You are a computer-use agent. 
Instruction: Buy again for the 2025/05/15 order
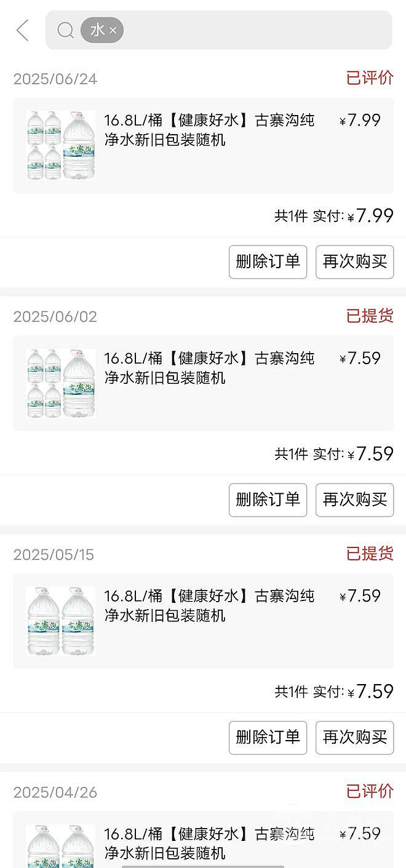[355, 738]
